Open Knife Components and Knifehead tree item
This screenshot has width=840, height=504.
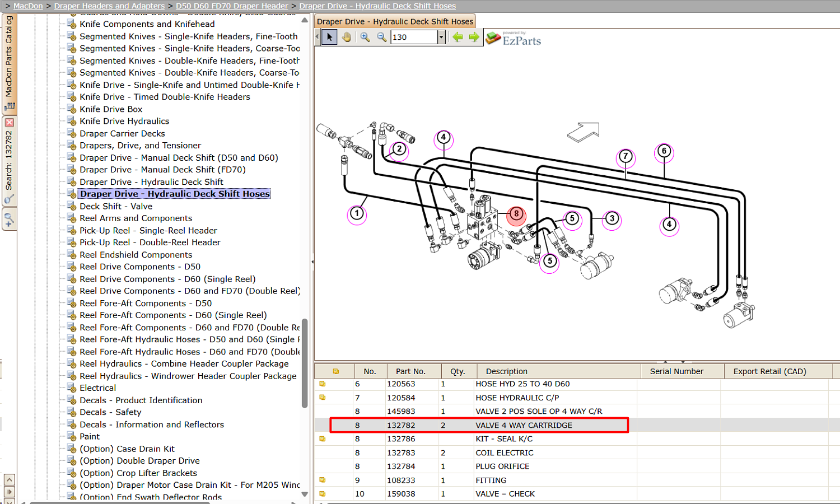[147, 24]
